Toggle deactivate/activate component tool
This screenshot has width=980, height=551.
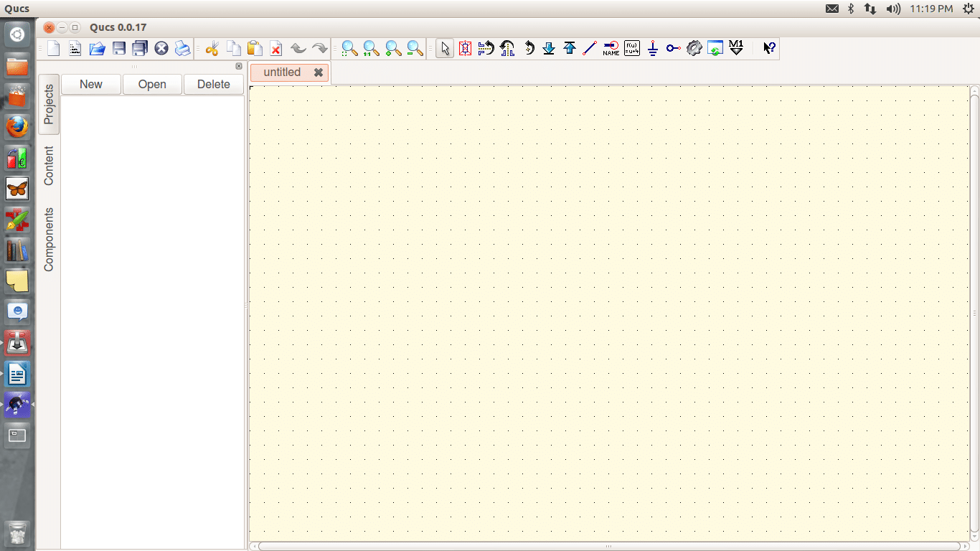pyautogui.click(x=466, y=49)
